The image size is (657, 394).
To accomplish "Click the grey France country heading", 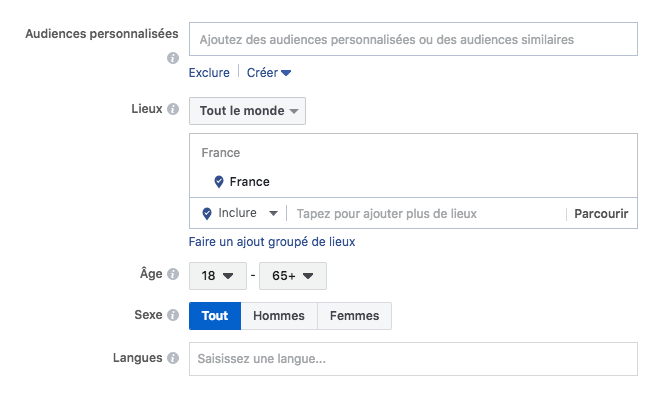I will point(221,153).
